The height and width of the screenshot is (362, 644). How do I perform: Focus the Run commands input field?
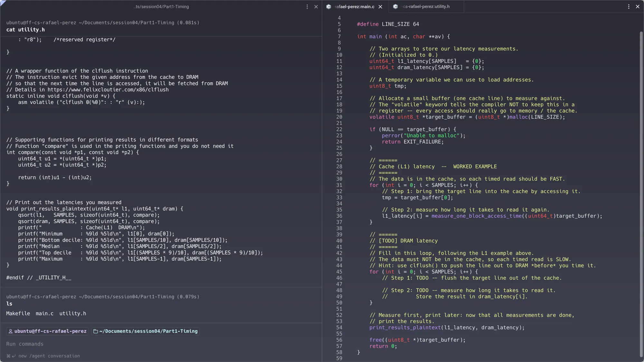tap(161, 344)
